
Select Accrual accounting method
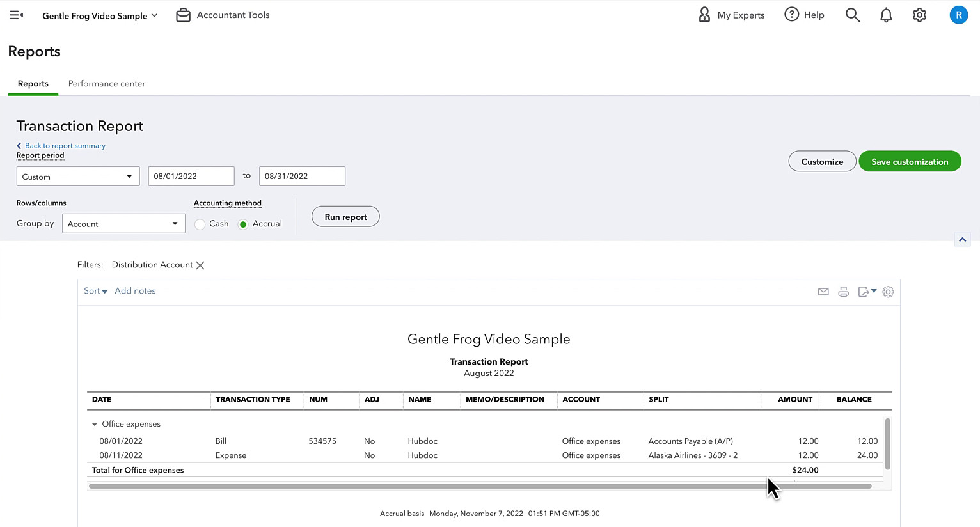coord(243,224)
